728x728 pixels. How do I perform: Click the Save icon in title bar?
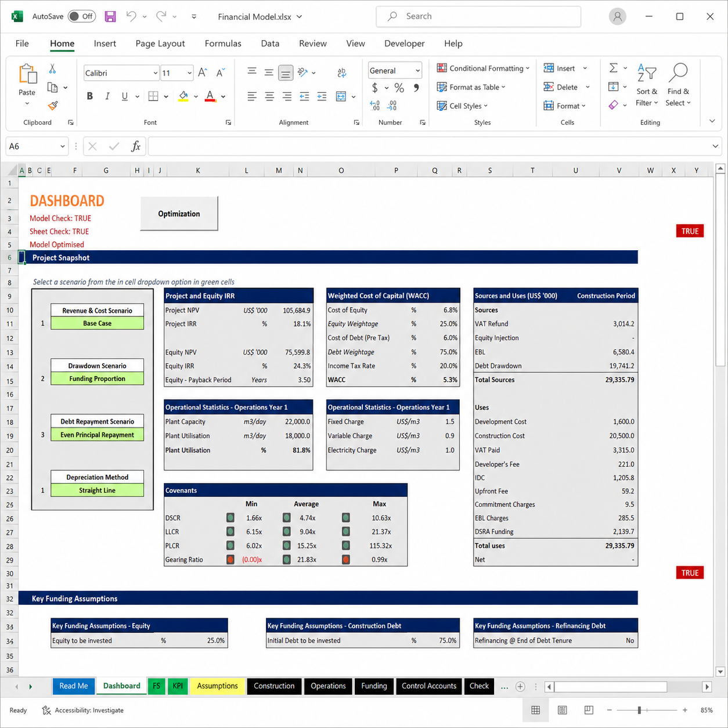coord(110,16)
